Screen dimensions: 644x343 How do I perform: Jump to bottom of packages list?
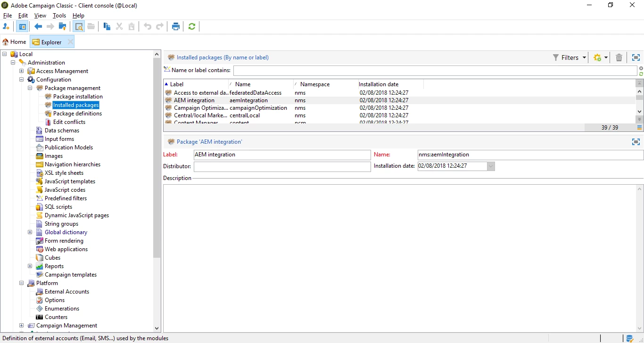[640, 120]
